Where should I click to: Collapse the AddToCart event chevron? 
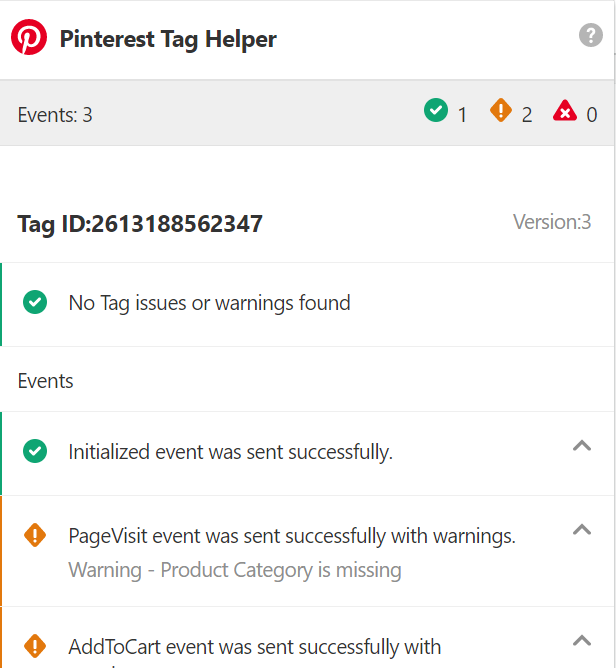pos(582,640)
